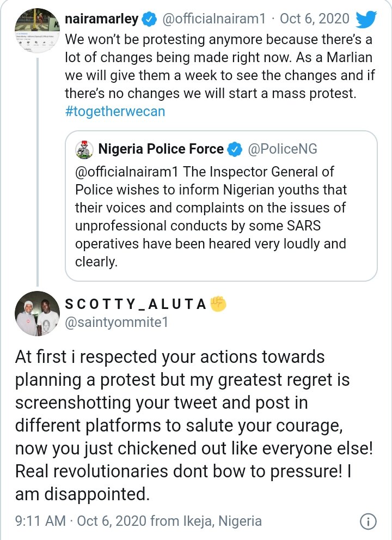Click the nairamarley display name
Screen dimensions: 392x540
100,19
